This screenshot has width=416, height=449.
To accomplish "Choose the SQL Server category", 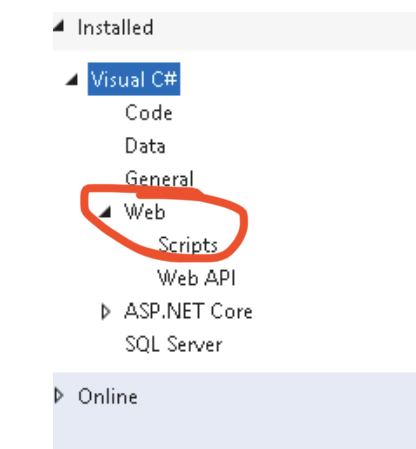I will pyautogui.click(x=173, y=344).
